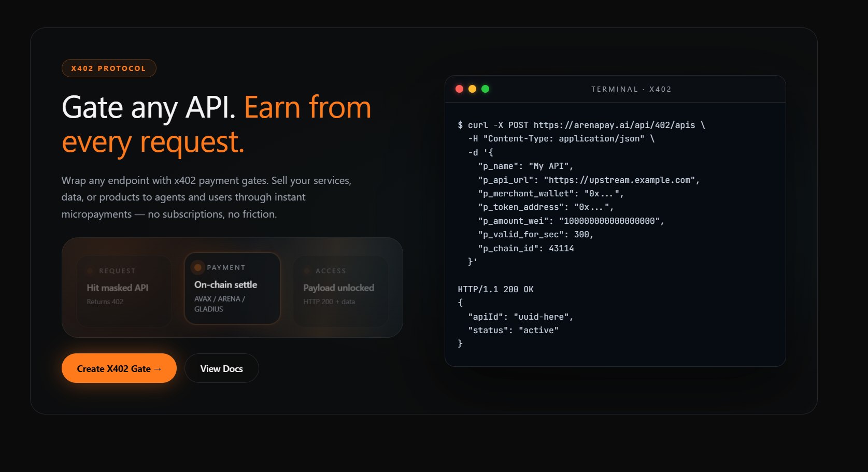Viewport: 868px width, 472px height.
Task: Select the X402 PROTOCOL badge
Action: pos(109,68)
